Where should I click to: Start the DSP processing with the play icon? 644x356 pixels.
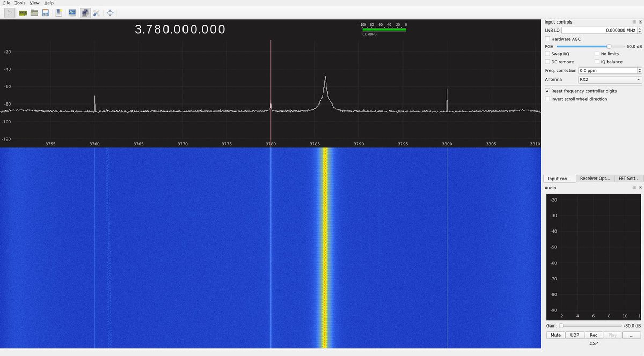[x=9, y=13]
